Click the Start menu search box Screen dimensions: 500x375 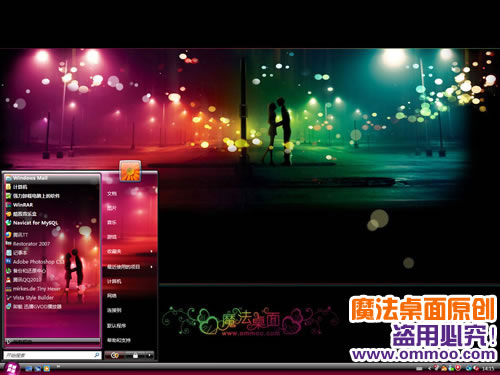click(52, 355)
